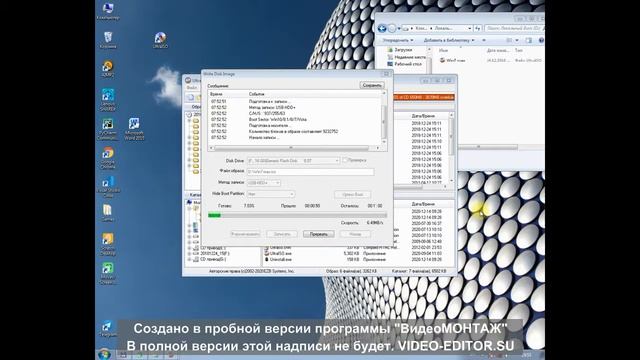The width and height of the screenshot is (640, 360).
Task: Open the Загрузки folder in the Explorer sidebar
Action: pyautogui.click(x=400, y=50)
